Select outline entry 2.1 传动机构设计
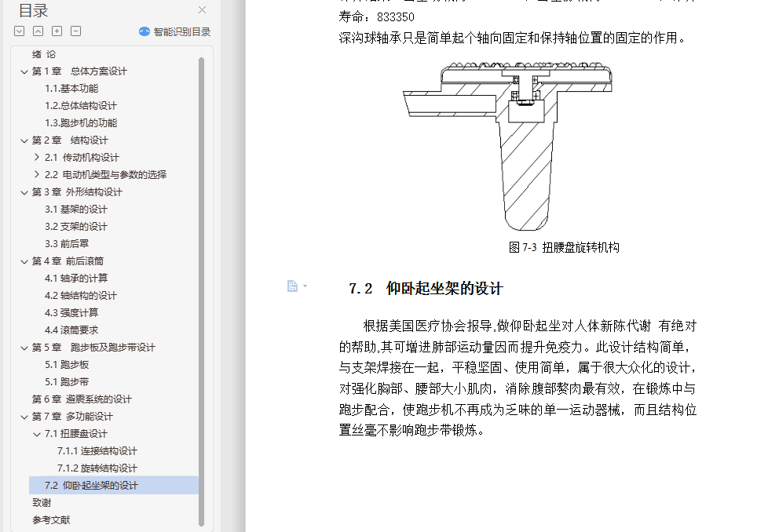The height and width of the screenshot is (532, 768). click(82, 158)
